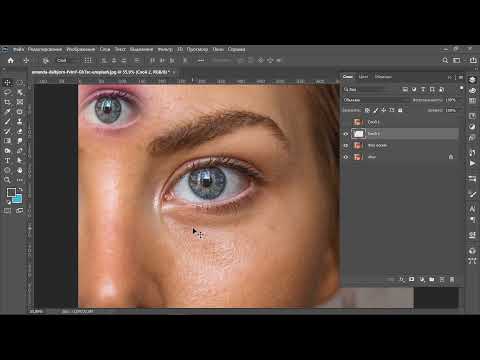Hide the third layer in the stack
The height and width of the screenshot is (360, 480).
pyautogui.click(x=346, y=145)
